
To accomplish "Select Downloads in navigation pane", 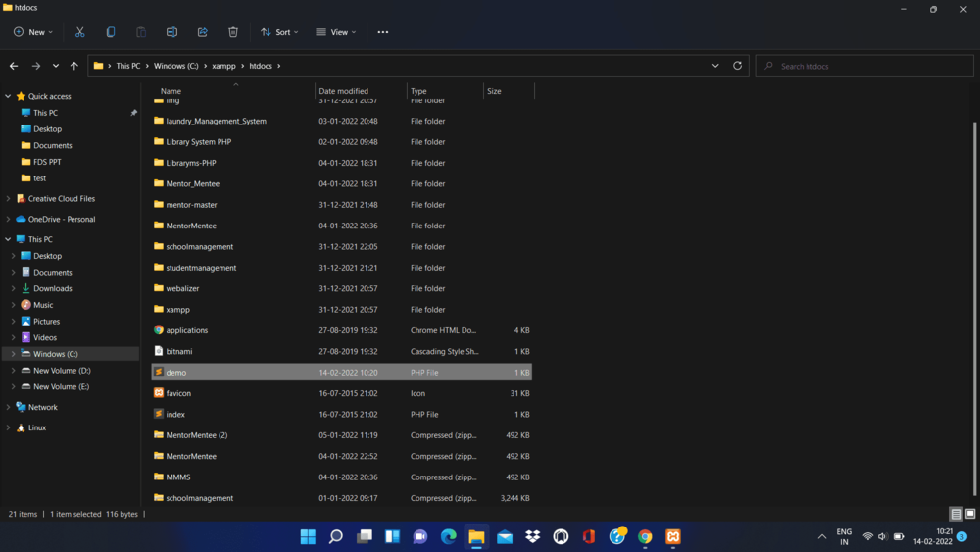I will point(53,289).
